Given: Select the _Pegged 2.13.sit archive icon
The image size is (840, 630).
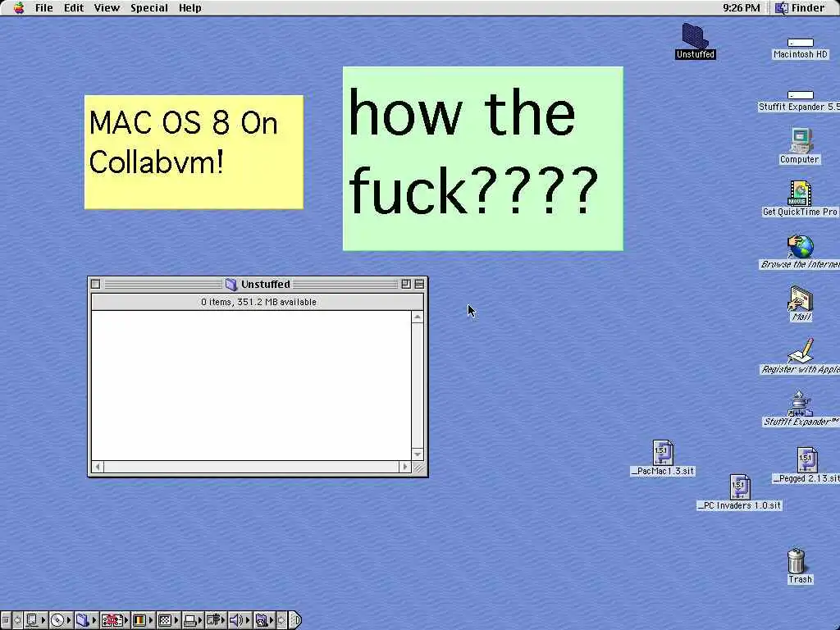Looking at the screenshot, I should click(807, 460).
